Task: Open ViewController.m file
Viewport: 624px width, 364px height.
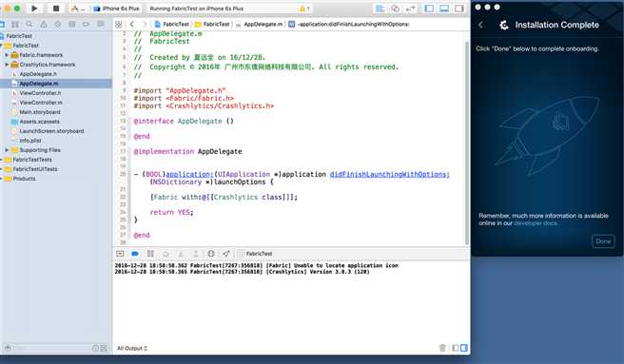Action: tap(41, 103)
